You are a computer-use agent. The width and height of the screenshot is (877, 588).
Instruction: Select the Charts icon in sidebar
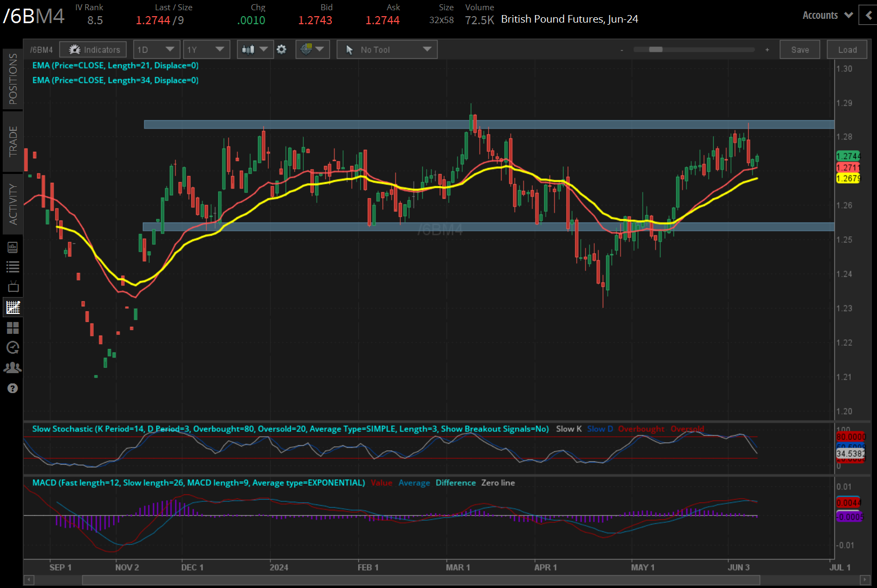point(13,307)
